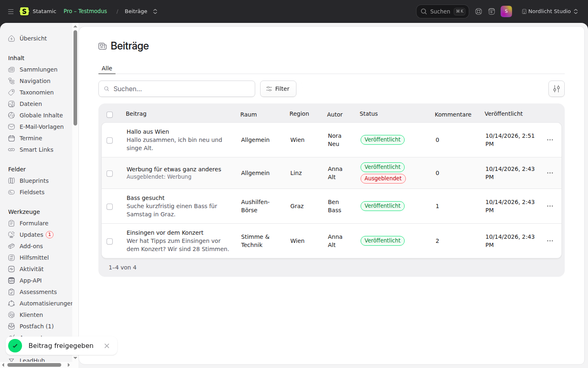This screenshot has width=588, height=368.
Task: Check the 'Bass gesucht' row checkbox
Action: [109, 206]
